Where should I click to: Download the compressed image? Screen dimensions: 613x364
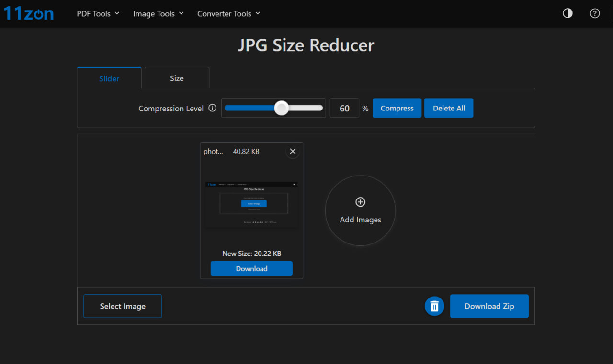(x=251, y=268)
